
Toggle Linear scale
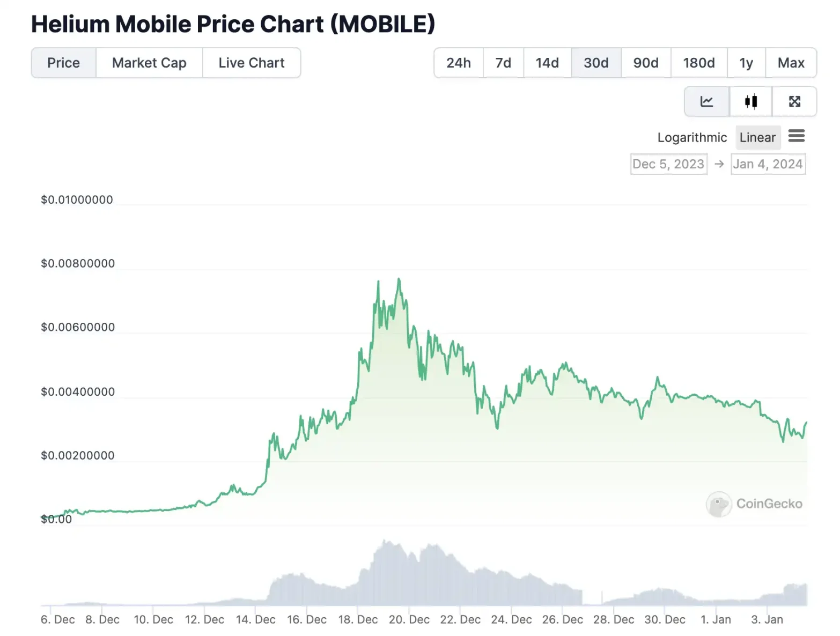[757, 137]
